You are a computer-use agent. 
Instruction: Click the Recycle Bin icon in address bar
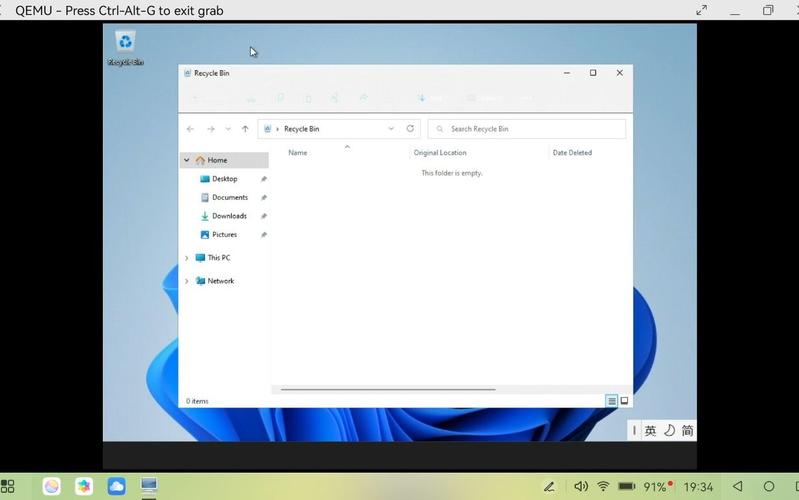[x=268, y=129]
